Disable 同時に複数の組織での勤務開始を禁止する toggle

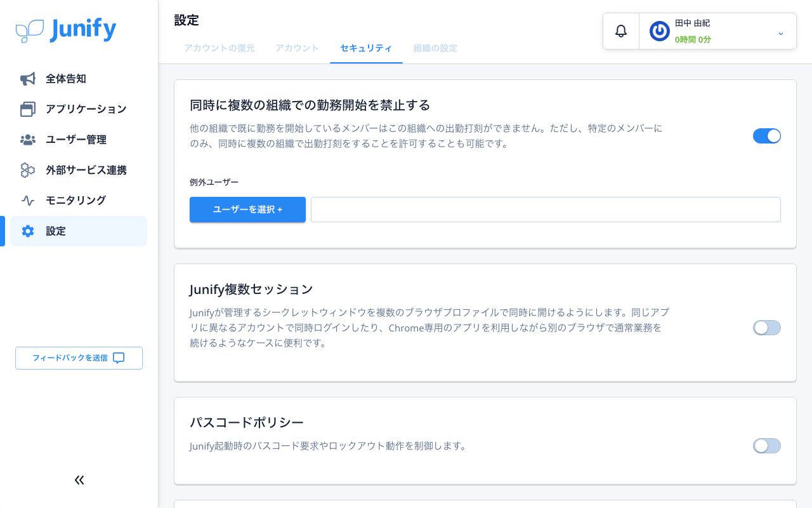767,136
